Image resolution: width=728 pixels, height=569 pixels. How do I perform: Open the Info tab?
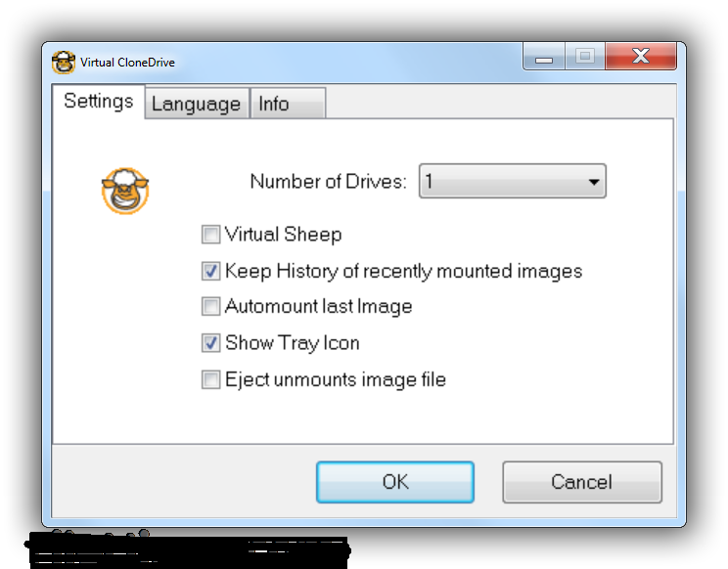[288, 104]
